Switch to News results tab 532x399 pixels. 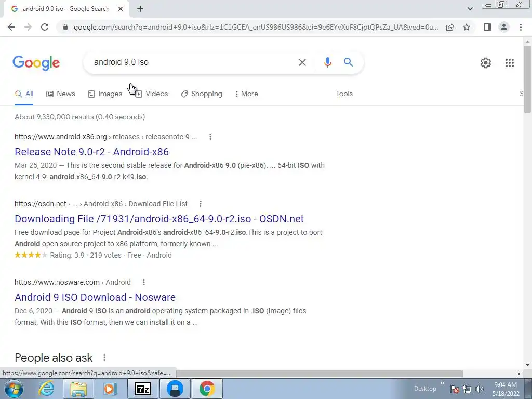coord(60,94)
